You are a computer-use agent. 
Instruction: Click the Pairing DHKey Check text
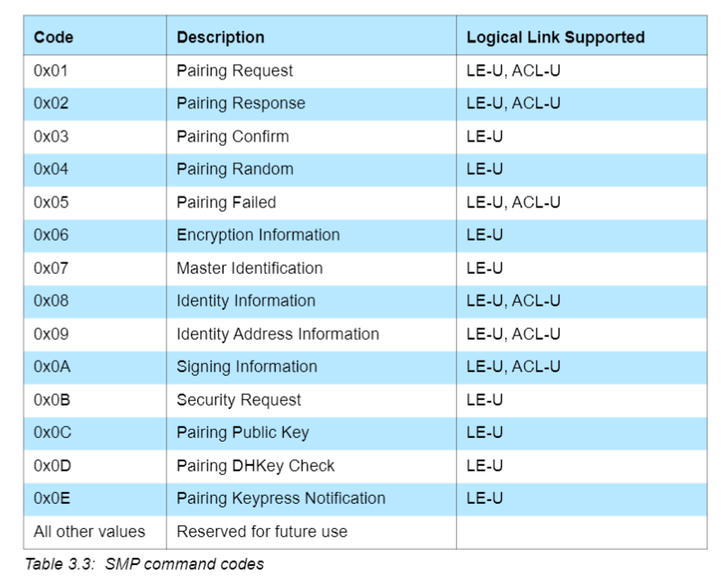click(x=255, y=466)
